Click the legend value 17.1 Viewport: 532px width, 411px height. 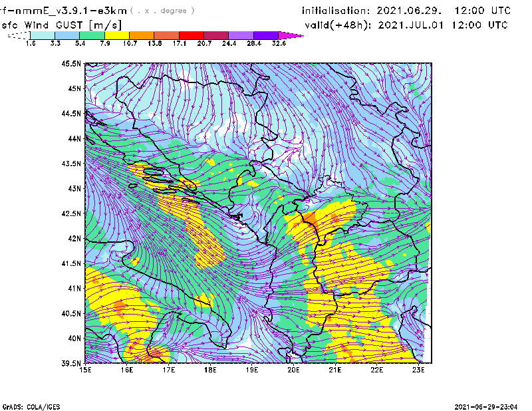point(180,43)
